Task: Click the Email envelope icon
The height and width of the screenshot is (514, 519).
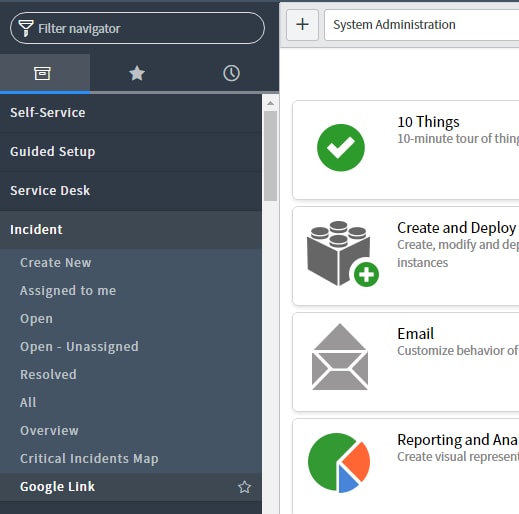Action: click(x=340, y=356)
